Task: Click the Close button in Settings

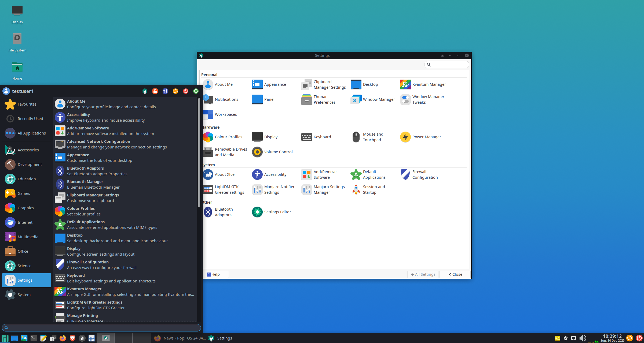Action: point(455,274)
